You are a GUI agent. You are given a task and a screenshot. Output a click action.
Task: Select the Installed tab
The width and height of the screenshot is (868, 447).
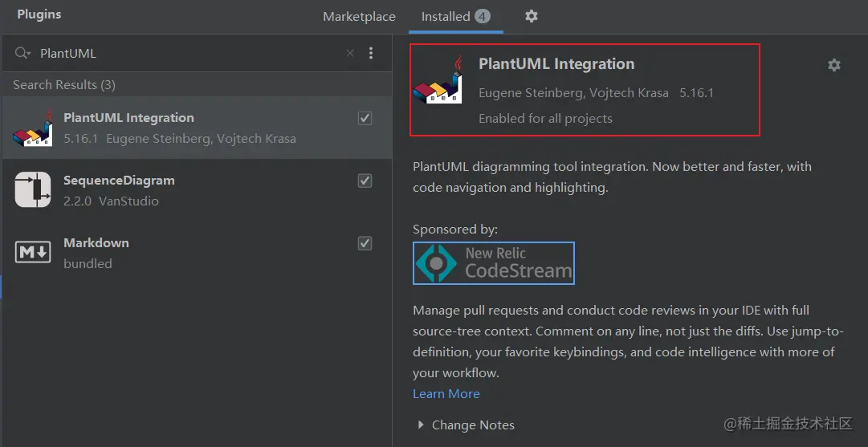455,17
